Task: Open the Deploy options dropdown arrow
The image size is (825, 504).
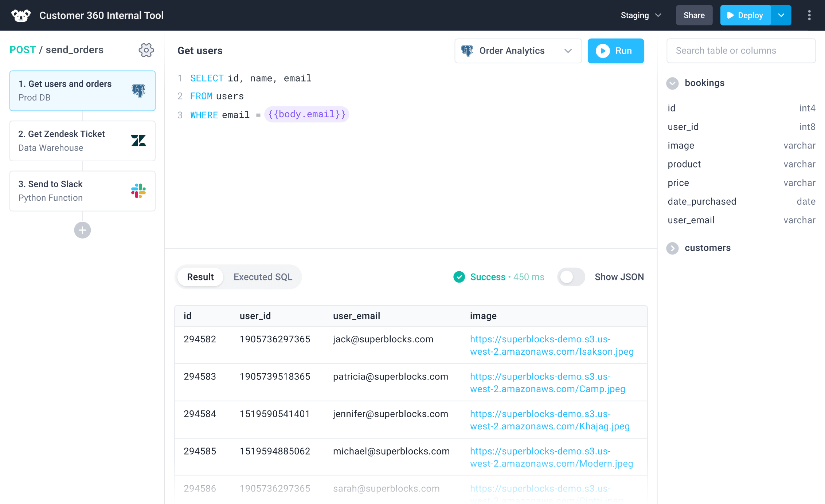Action: pos(781,15)
